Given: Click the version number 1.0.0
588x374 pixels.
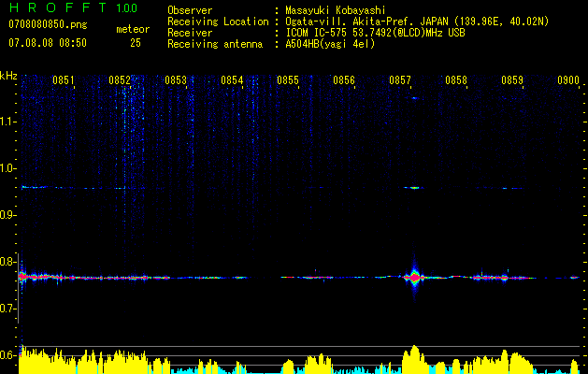Looking at the screenshot, I should [127, 7].
